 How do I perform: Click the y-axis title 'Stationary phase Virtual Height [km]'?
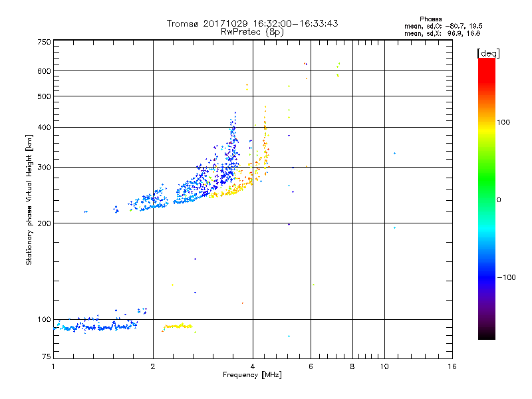coord(29,200)
